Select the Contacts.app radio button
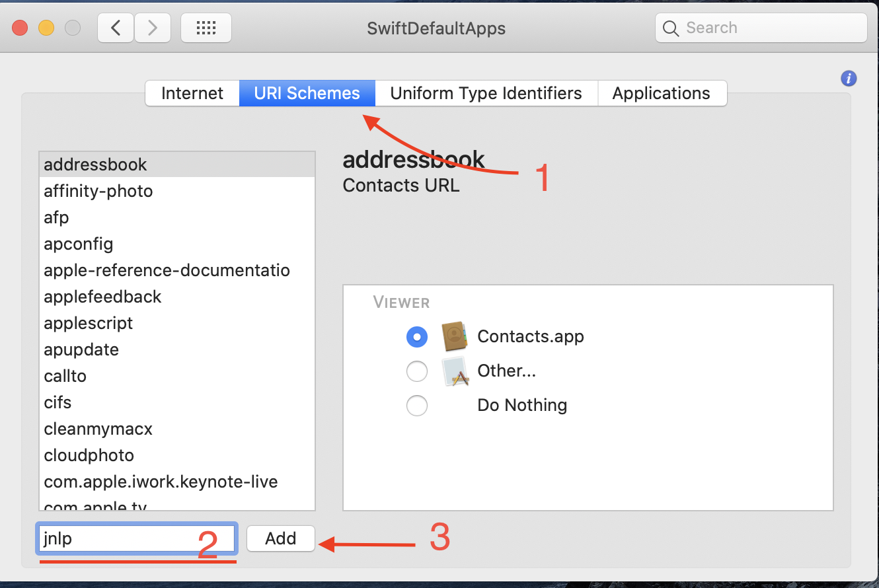Image resolution: width=879 pixels, height=588 pixels. point(417,336)
